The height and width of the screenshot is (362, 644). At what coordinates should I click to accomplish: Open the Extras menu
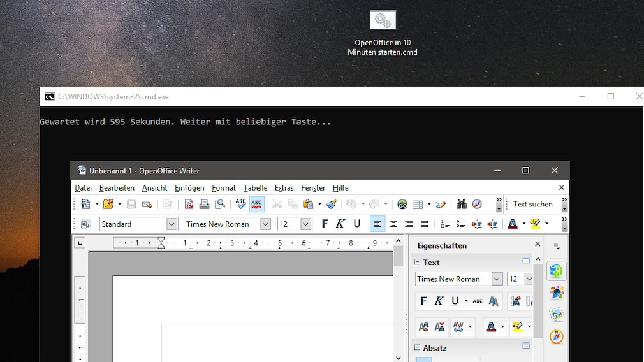[x=284, y=187]
